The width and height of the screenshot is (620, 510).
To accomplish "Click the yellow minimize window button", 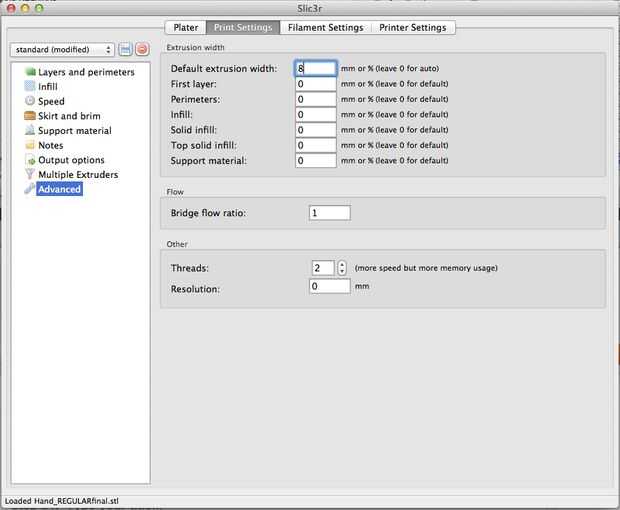I will pyautogui.click(x=25, y=8).
